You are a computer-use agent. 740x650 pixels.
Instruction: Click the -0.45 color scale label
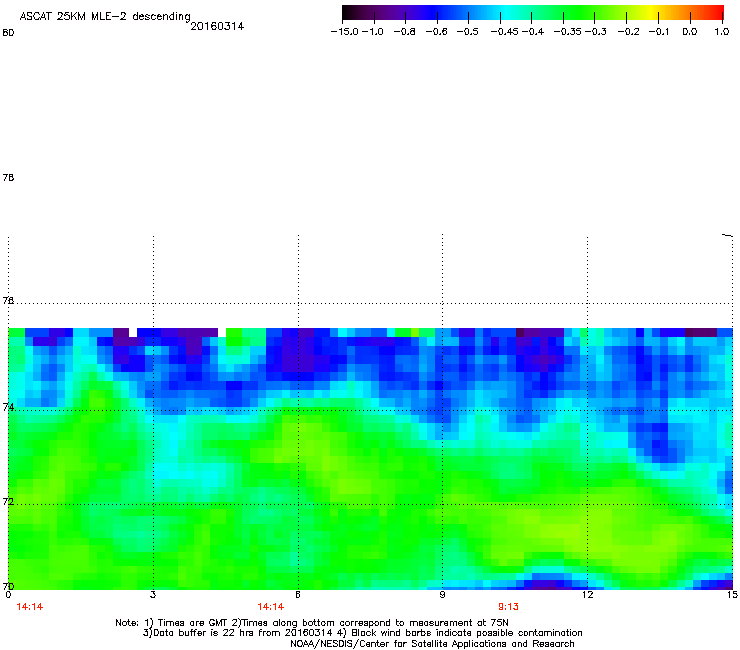(504, 32)
